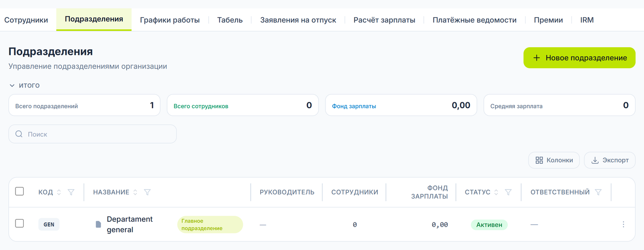The image size is (644, 250).
Task: Click the Экспорт button
Action: [x=610, y=160]
